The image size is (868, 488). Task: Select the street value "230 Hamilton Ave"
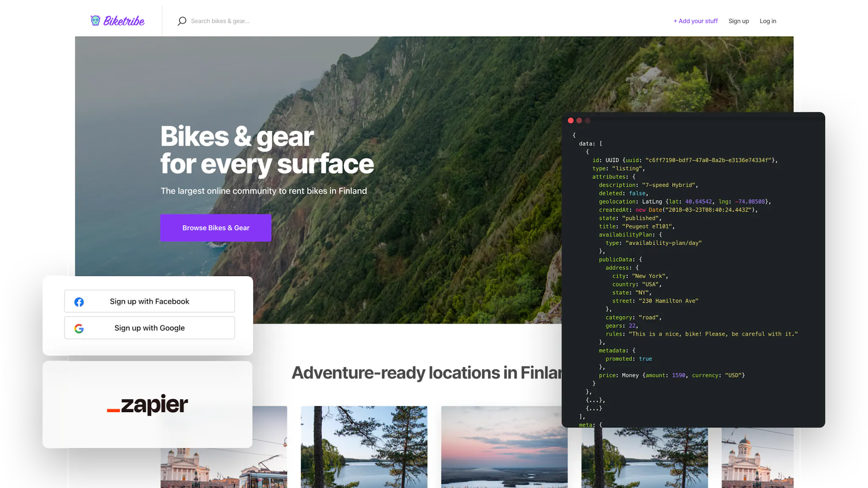(x=668, y=301)
